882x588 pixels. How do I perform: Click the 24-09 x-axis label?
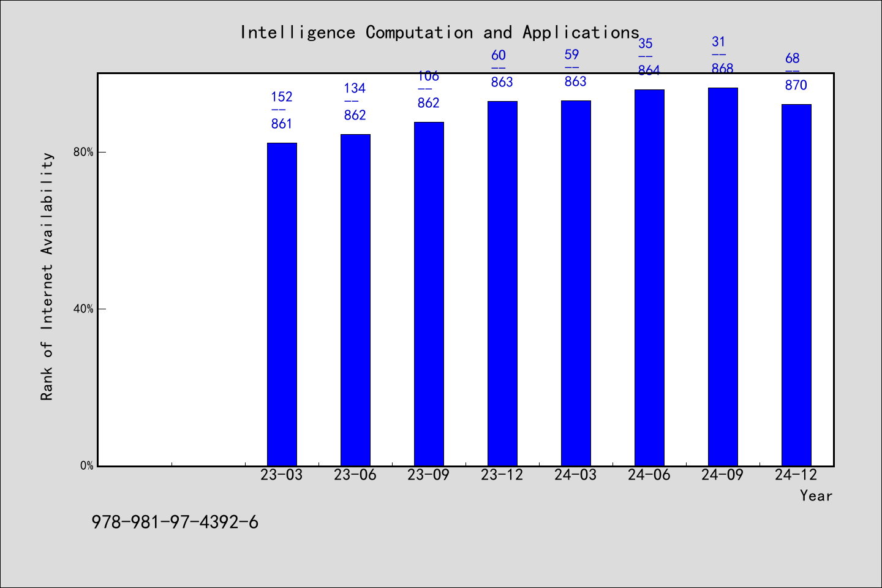723,475
